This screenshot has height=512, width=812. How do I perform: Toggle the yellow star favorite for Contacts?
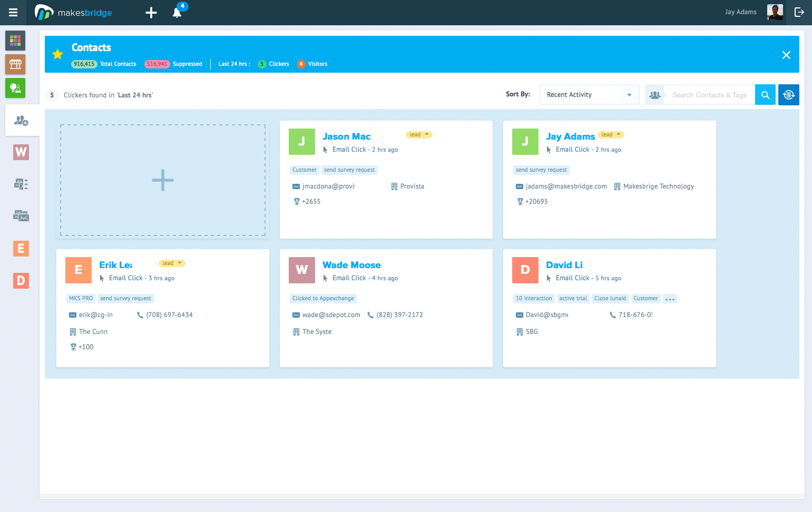tap(57, 54)
